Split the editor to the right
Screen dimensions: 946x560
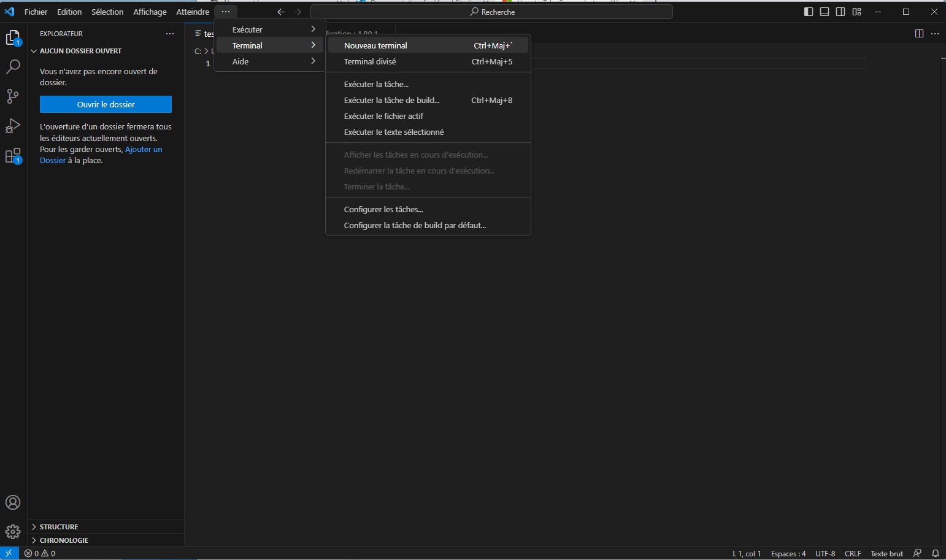[x=919, y=34]
